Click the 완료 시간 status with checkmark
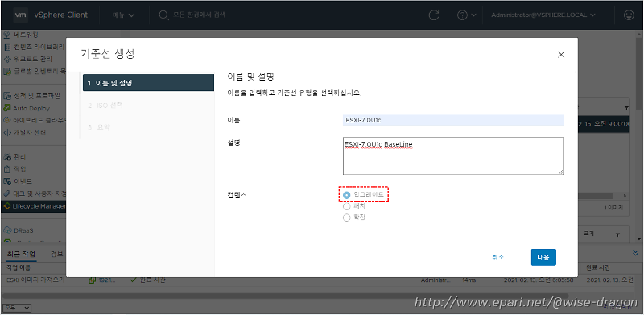 [x=148, y=280]
